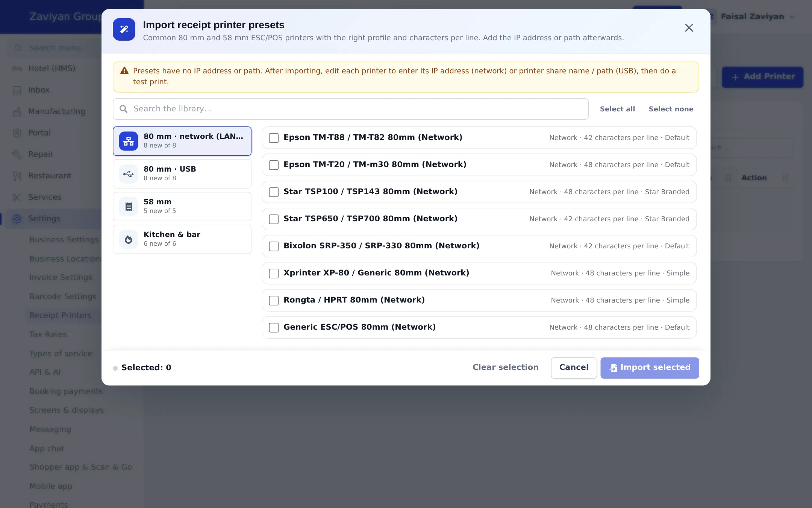The image size is (812, 508).
Task: Select the 80 mm network (LAN) category
Action: pos(182,141)
